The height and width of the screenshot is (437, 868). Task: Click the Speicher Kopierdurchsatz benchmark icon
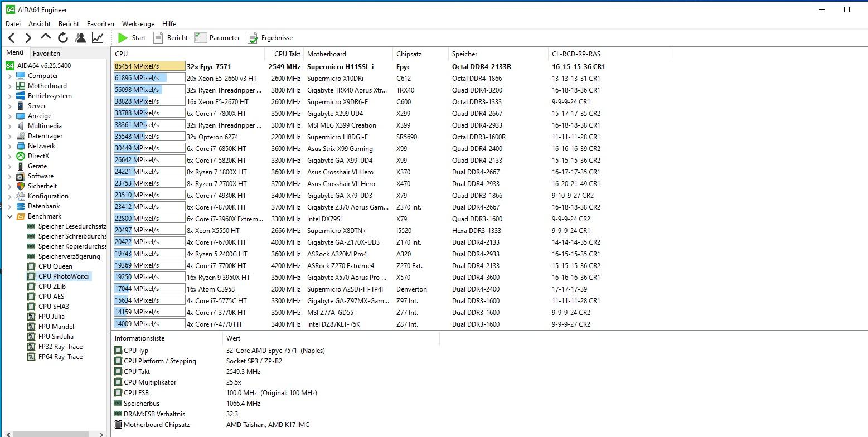tap(31, 246)
